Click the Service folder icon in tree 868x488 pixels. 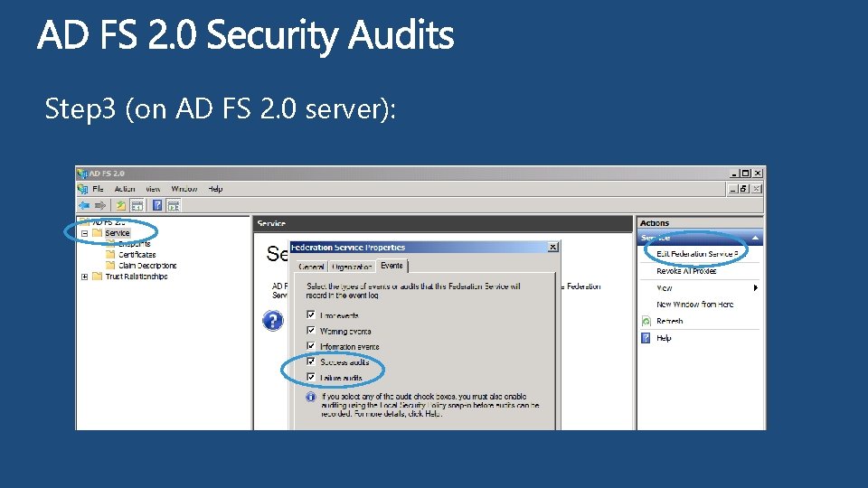click(98, 233)
